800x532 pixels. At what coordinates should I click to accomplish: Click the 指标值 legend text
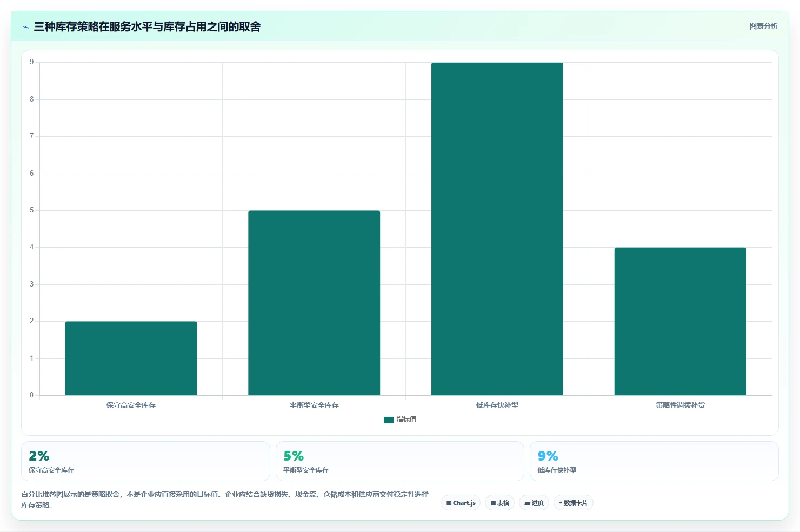point(406,420)
